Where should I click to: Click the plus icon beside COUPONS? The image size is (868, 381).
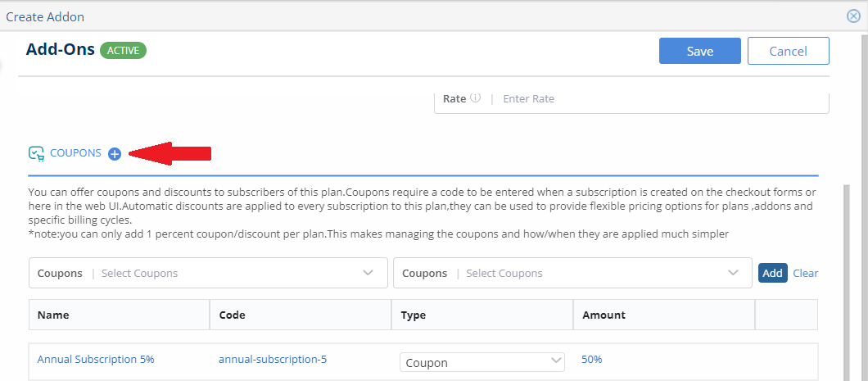115,154
